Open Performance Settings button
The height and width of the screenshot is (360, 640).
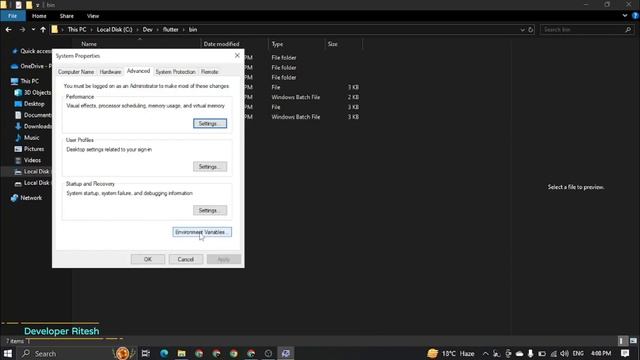210,123
